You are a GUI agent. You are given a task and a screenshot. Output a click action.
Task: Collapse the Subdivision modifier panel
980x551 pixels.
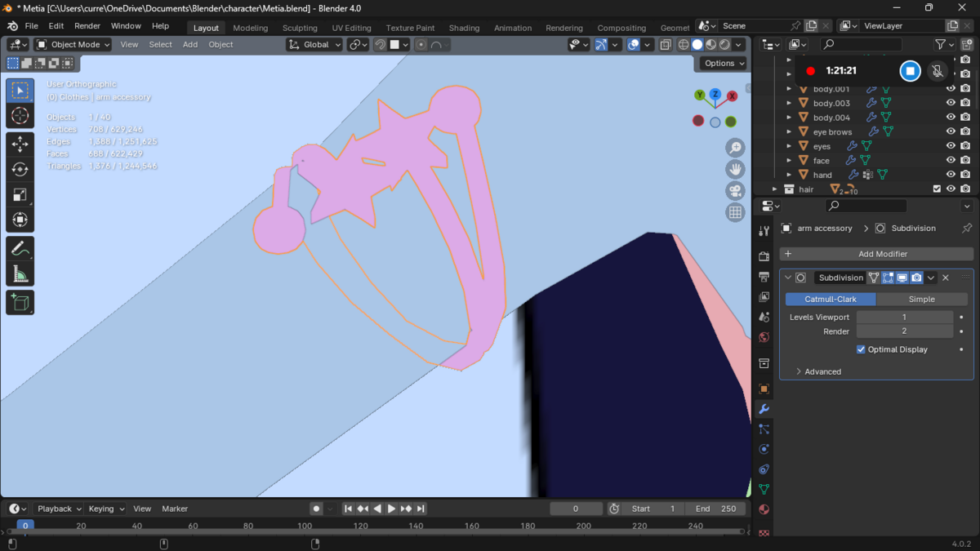(x=788, y=278)
